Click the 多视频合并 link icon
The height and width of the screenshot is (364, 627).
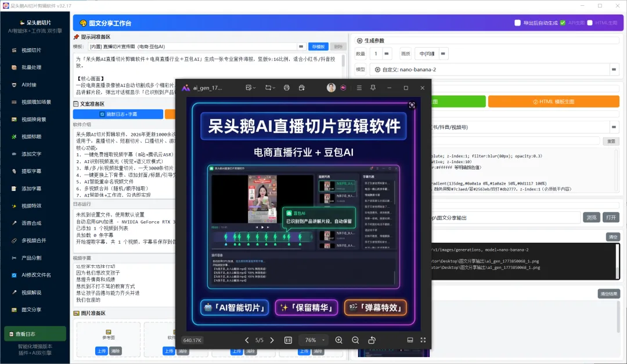[x=14, y=240]
